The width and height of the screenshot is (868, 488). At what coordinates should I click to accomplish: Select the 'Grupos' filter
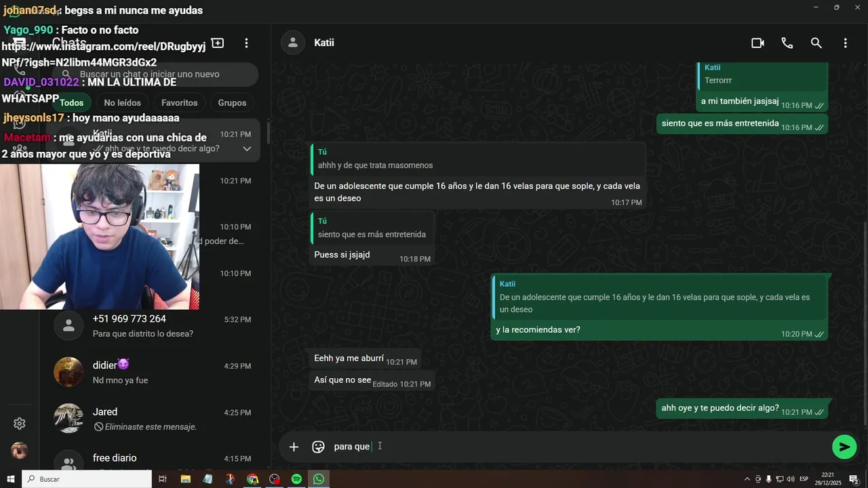click(x=232, y=102)
